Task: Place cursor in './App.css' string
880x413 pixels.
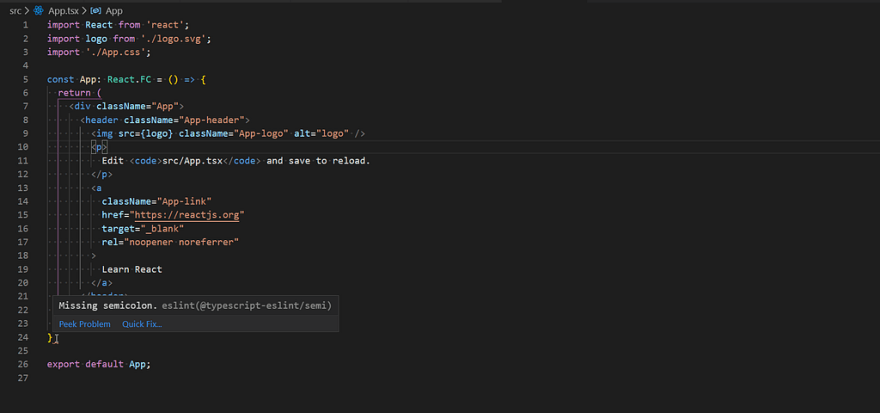Action: click(x=116, y=52)
